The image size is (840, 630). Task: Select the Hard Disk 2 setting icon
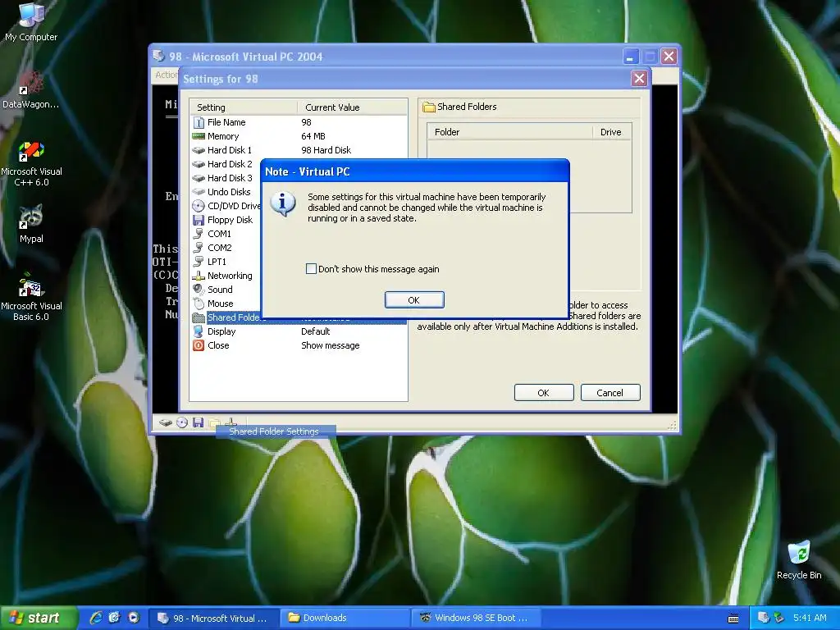pos(199,164)
